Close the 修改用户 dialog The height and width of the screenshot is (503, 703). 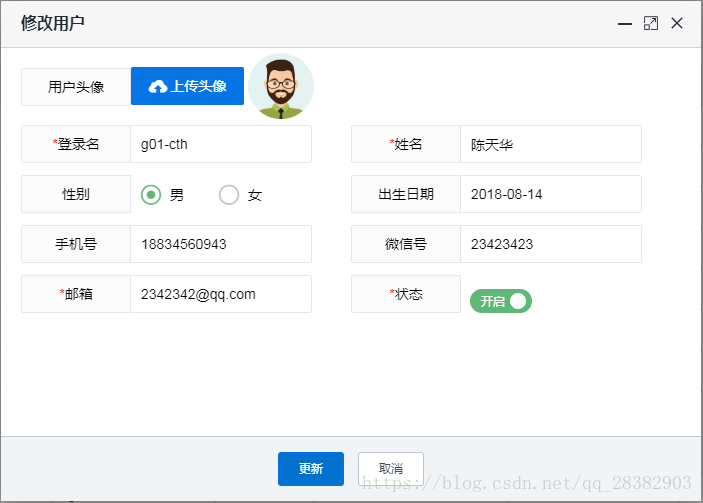click(677, 23)
